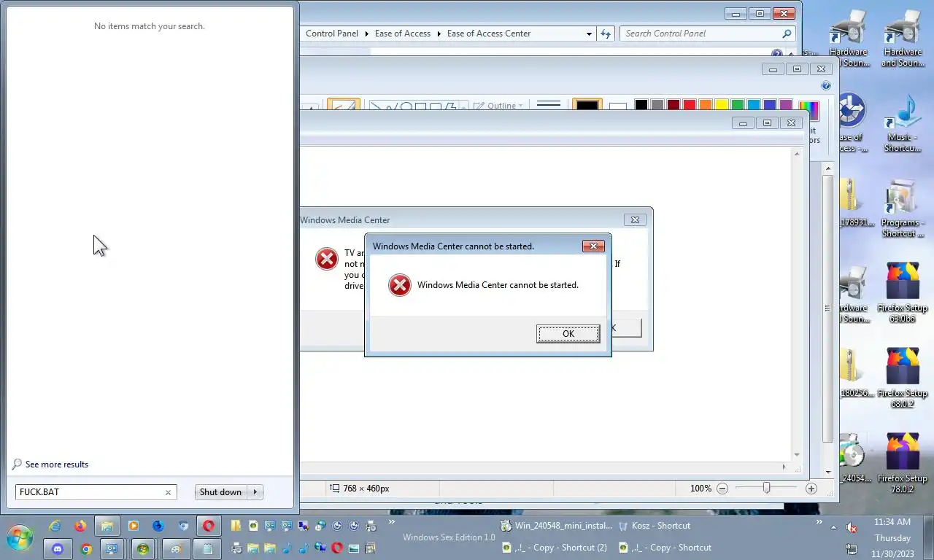Open Win_240548_mini_instal... toolbar shortcut
The image size is (934, 560).
click(557, 526)
